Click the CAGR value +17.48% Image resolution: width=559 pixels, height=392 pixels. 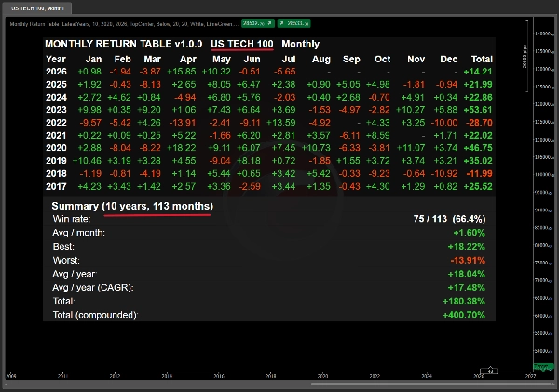(x=467, y=288)
